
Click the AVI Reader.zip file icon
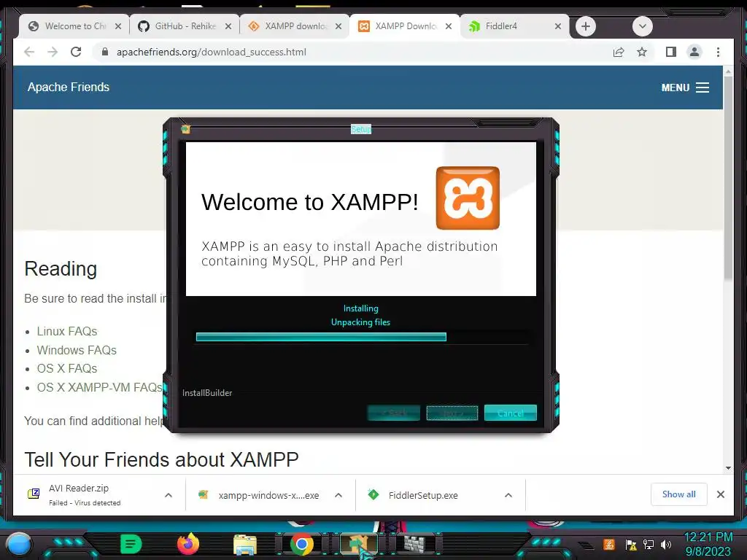[34, 494]
